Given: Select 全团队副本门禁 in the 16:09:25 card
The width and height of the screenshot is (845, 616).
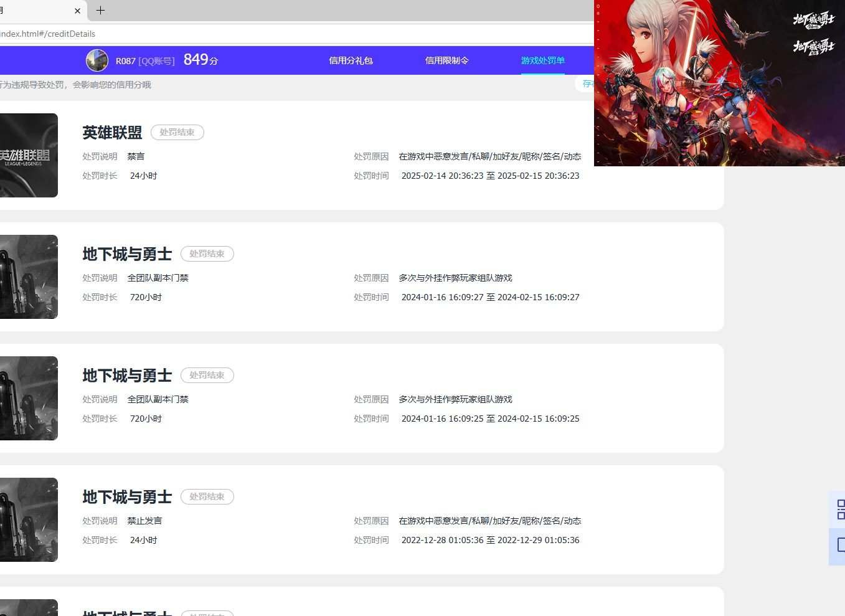Looking at the screenshot, I should click(158, 399).
